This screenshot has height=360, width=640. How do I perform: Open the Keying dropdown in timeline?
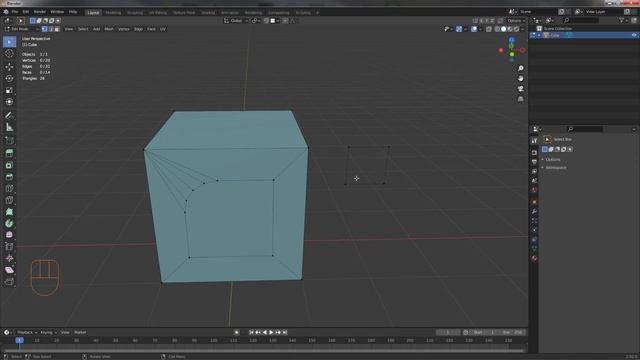(48, 332)
